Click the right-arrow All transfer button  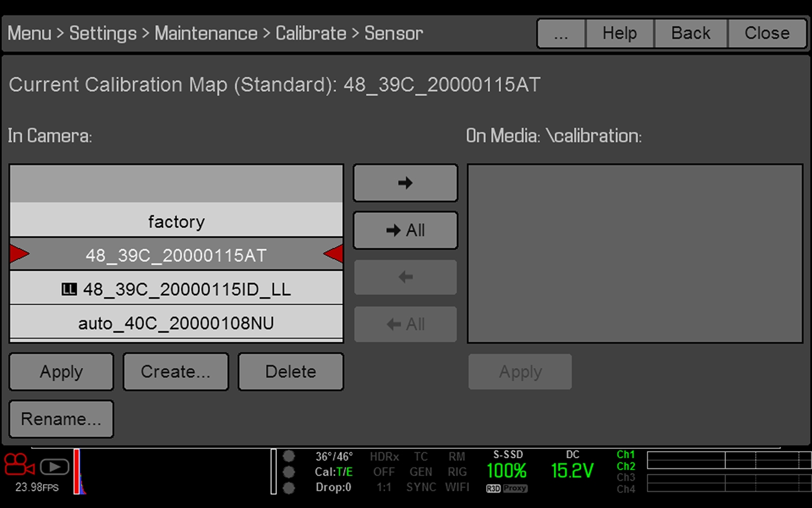[405, 230]
